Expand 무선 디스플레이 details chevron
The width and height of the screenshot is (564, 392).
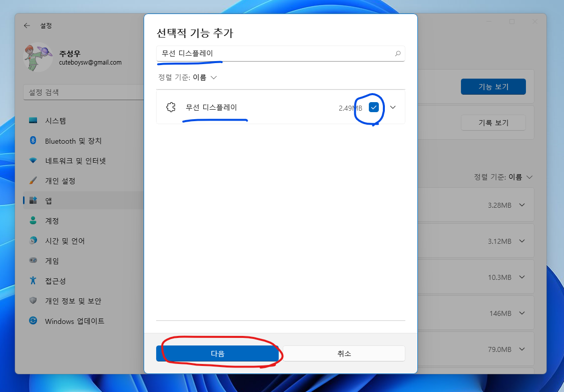pyautogui.click(x=393, y=107)
